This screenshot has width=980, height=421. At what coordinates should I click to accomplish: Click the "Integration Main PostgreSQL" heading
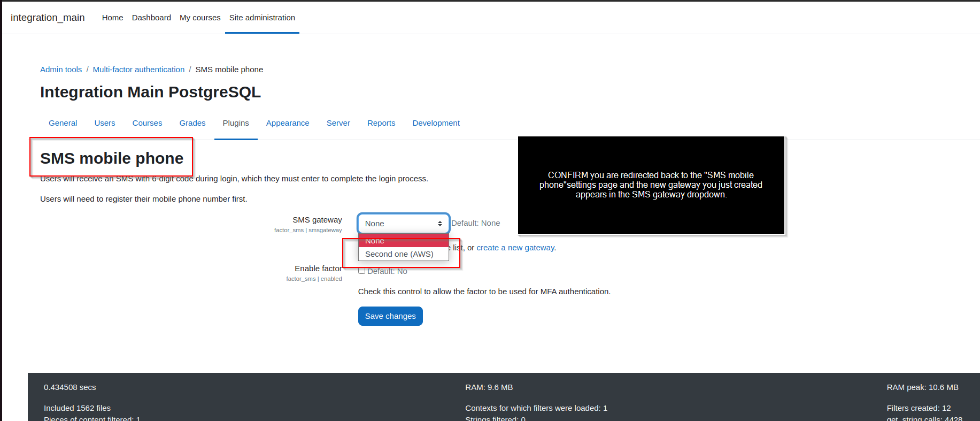150,92
